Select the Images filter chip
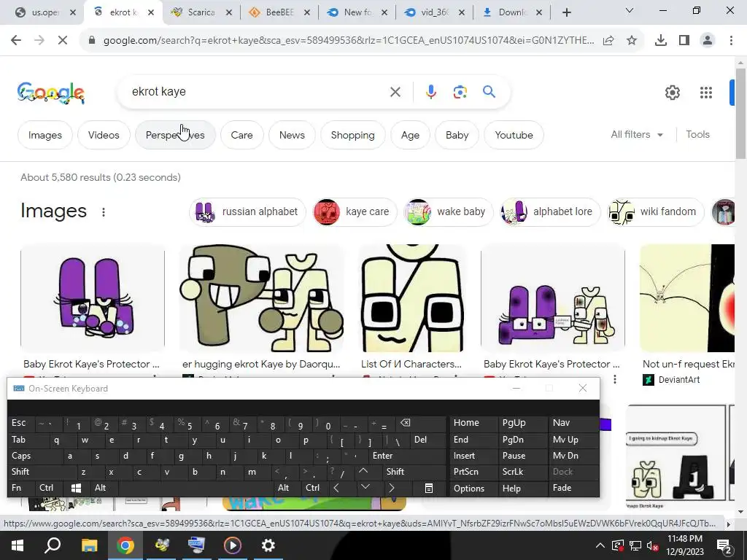 44,135
